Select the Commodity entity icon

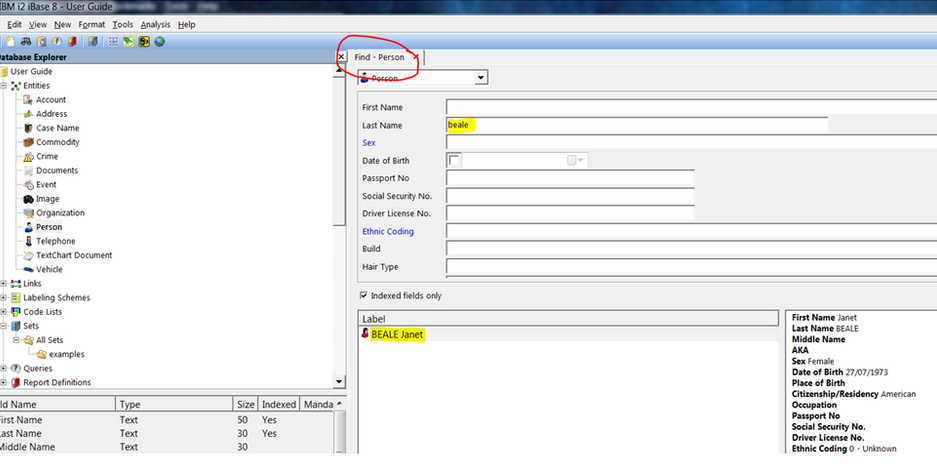pos(27,142)
